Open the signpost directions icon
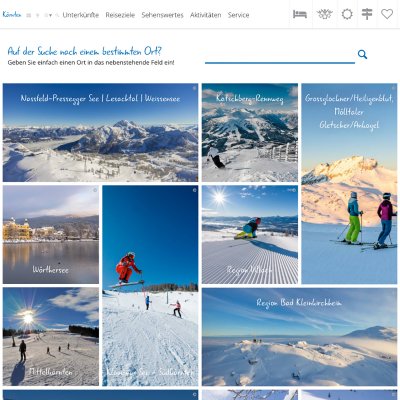 point(367,14)
